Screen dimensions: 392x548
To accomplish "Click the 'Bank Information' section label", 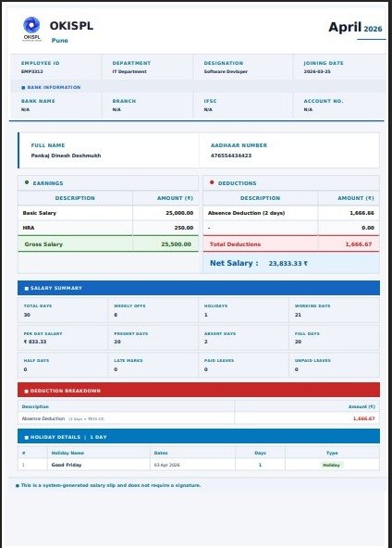I will pyautogui.click(x=54, y=87).
